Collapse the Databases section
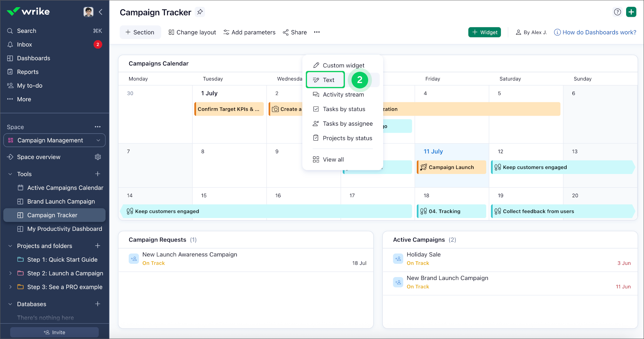Viewport: 644px width, 339px height. point(10,304)
